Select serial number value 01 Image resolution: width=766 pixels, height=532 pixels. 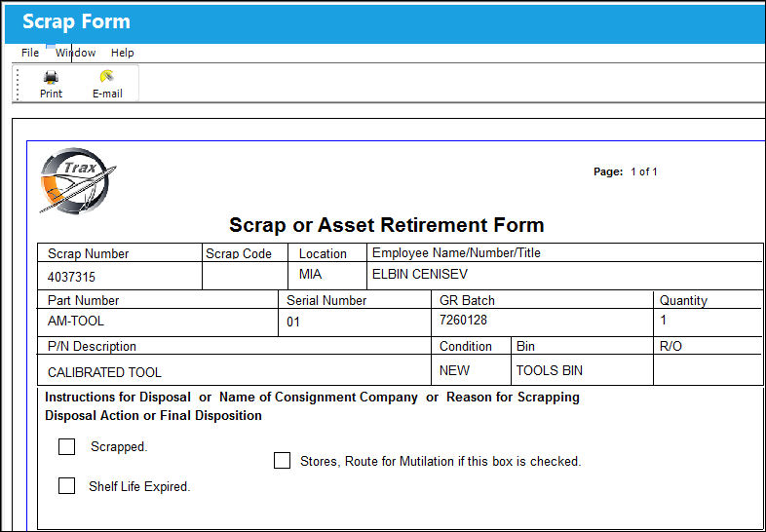tap(293, 323)
